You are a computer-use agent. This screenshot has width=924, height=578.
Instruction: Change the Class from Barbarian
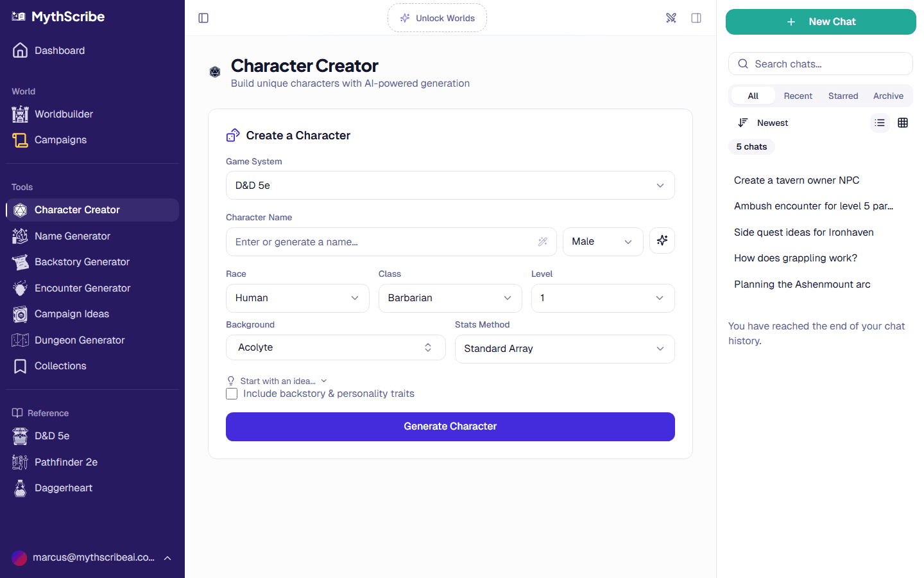point(450,298)
